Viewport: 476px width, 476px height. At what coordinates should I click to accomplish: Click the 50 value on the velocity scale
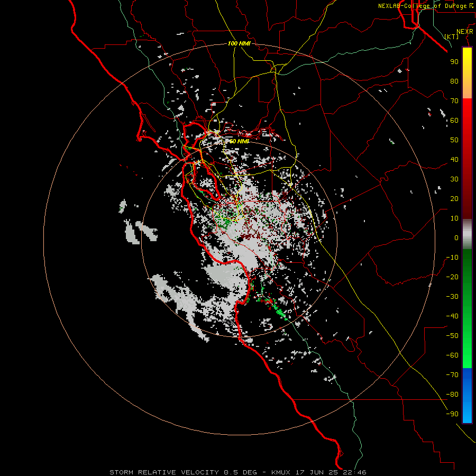pos(454,140)
